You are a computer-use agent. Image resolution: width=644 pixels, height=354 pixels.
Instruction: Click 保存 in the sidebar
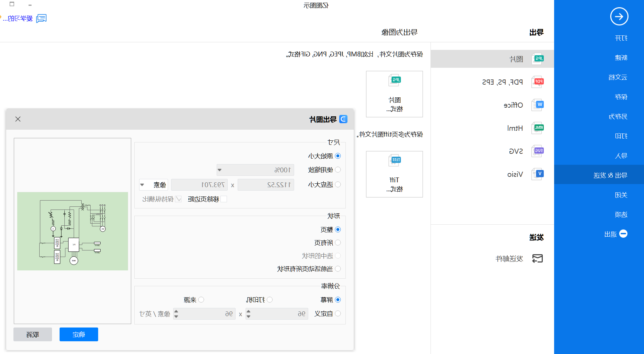click(621, 97)
